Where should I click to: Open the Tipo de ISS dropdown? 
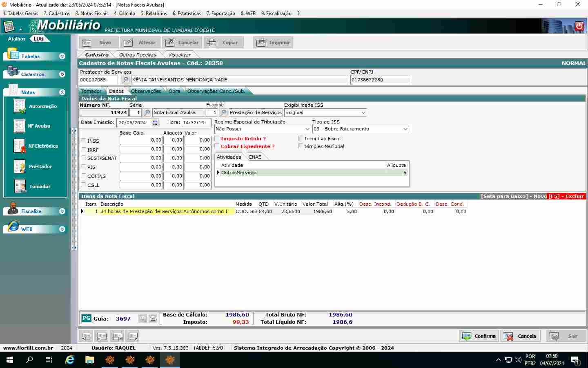tap(405, 129)
